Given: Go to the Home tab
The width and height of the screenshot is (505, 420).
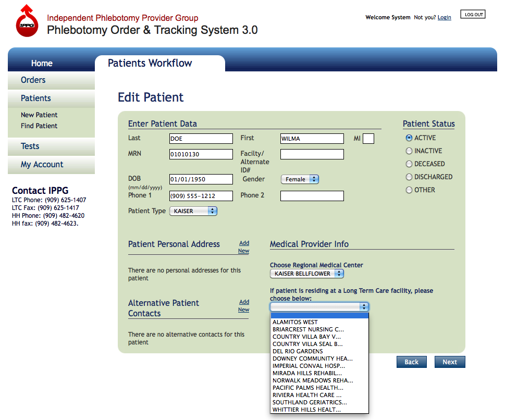Looking at the screenshot, I should coord(42,64).
